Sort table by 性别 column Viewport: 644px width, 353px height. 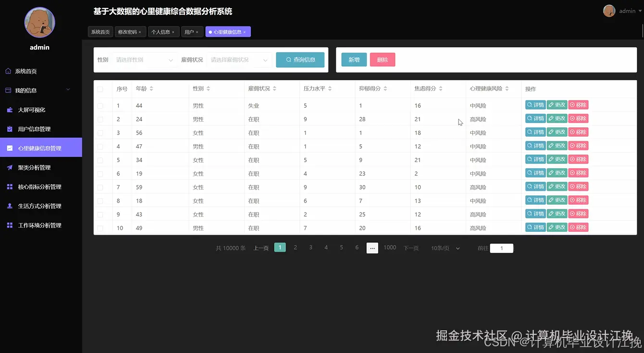(208, 89)
